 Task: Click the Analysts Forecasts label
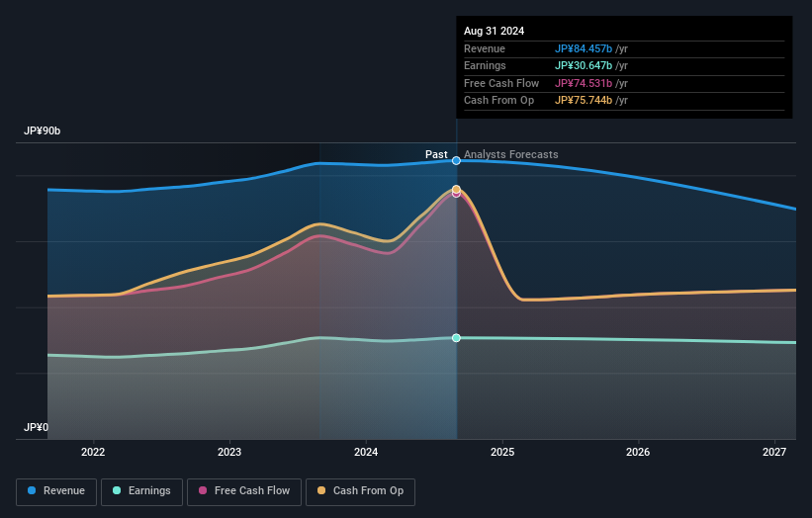click(511, 154)
